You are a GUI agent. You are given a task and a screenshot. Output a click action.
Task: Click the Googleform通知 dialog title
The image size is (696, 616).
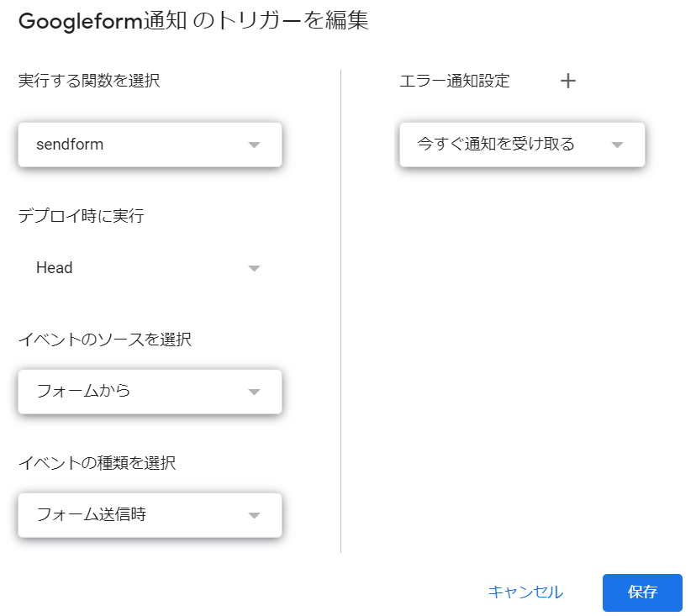pyautogui.click(x=193, y=21)
